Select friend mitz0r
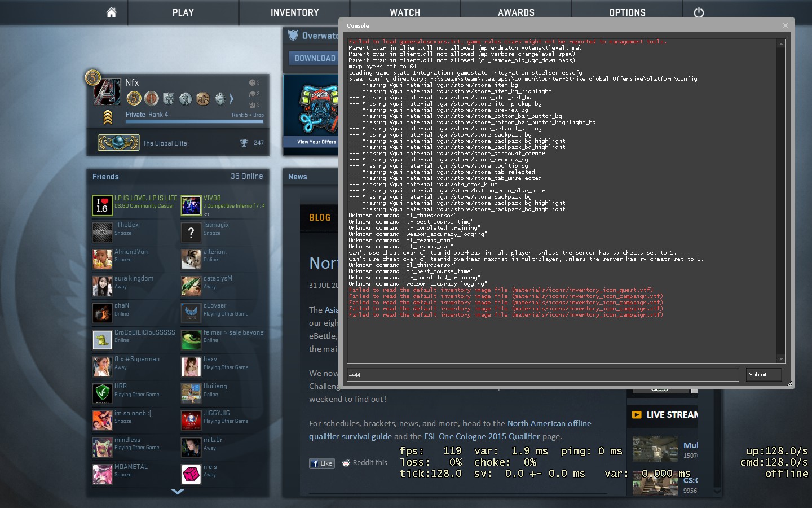 click(223, 447)
